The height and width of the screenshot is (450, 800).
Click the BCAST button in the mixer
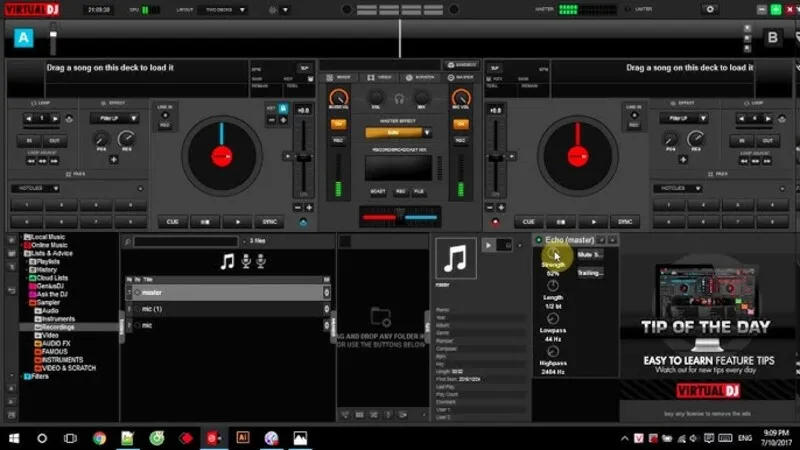(378, 192)
